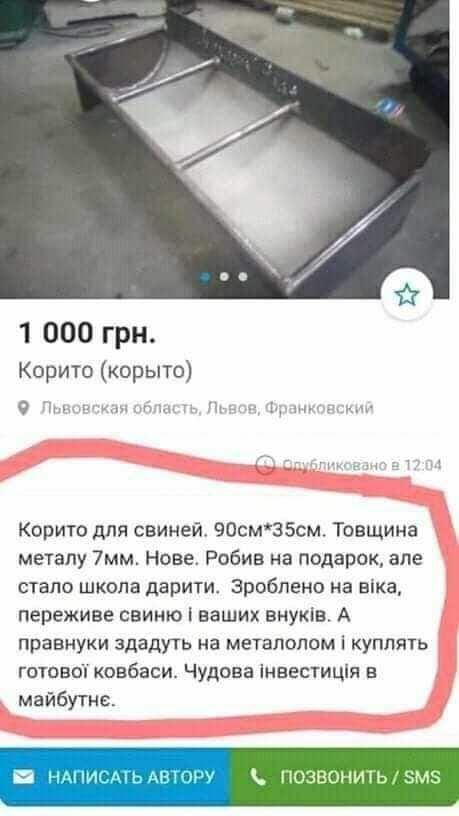Open Львовская область, Львов, Франковский location

tap(207, 409)
